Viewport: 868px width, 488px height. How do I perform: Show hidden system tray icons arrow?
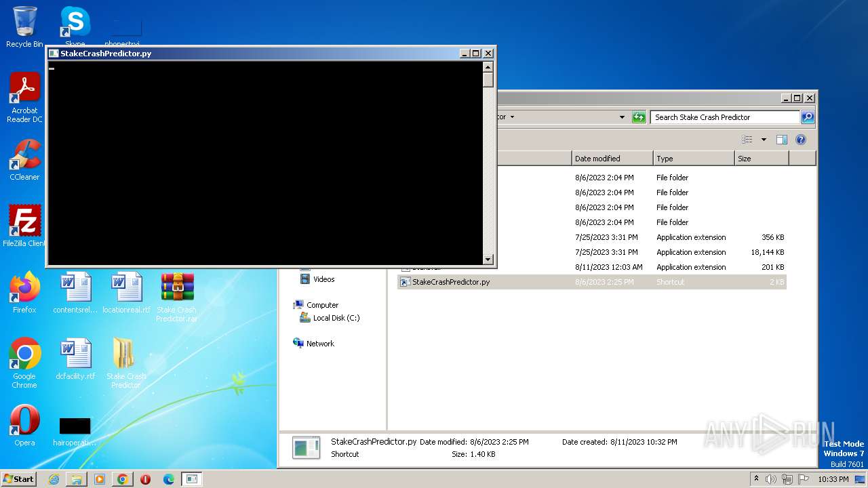pyautogui.click(x=756, y=479)
